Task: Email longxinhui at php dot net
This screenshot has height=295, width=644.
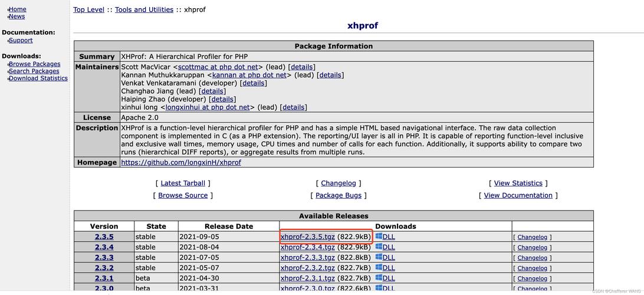Action: coord(208,107)
